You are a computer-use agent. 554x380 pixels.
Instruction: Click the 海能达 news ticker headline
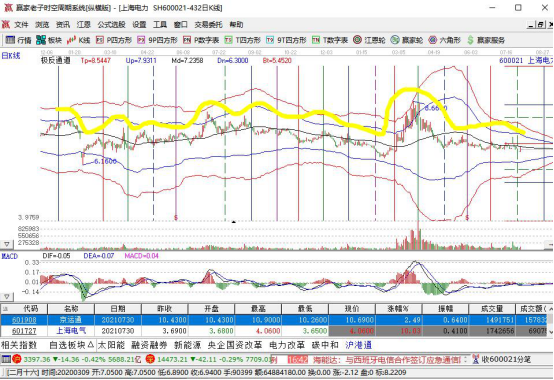click(x=387, y=360)
